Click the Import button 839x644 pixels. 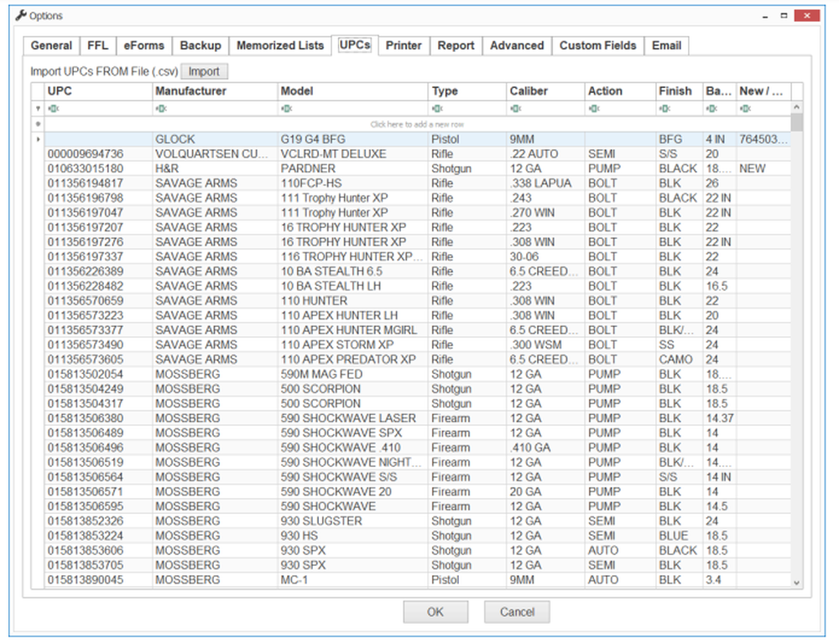pyautogui.click(x=204, y=71)
